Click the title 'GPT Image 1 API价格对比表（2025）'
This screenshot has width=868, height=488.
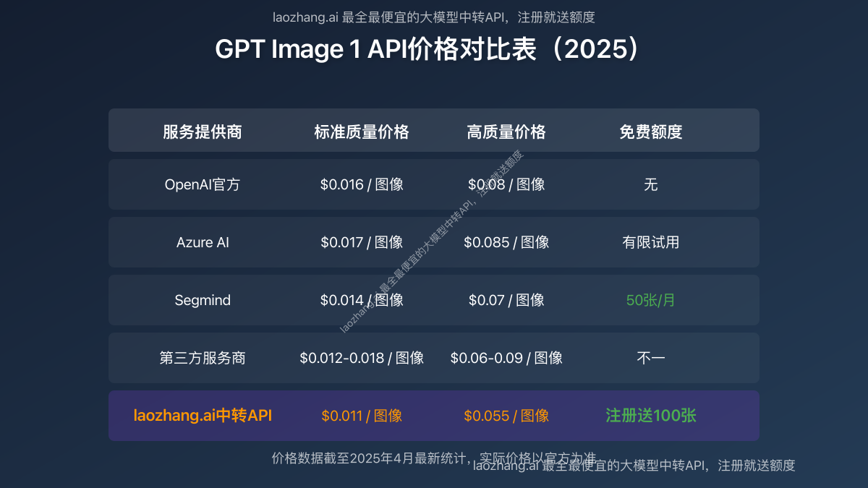point(427,49)
